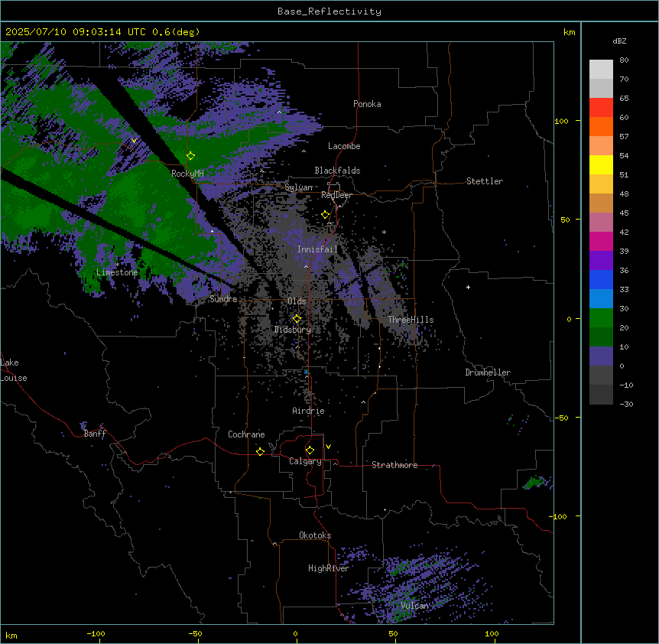The width and height of the screenshot is (659, 644).
Task: Click the Banff town label
Action: coord(95,434)
